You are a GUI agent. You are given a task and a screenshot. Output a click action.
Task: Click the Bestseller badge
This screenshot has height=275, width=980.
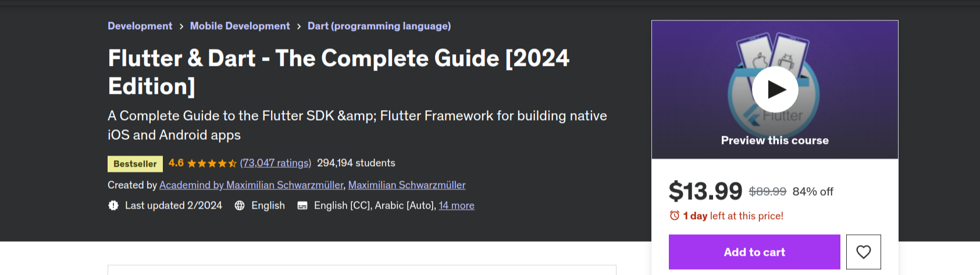(x=135, y=164)
